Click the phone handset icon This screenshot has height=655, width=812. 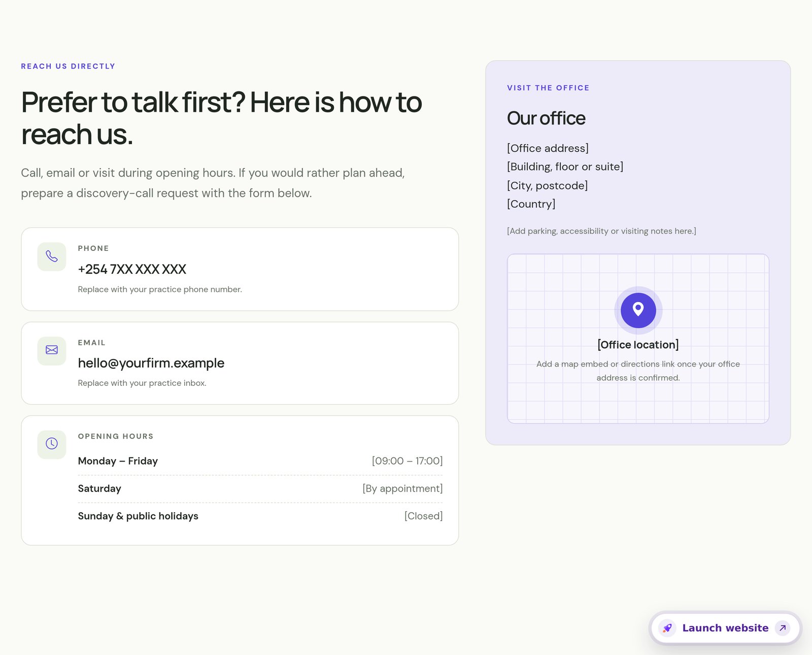click(x=52, y=256)
